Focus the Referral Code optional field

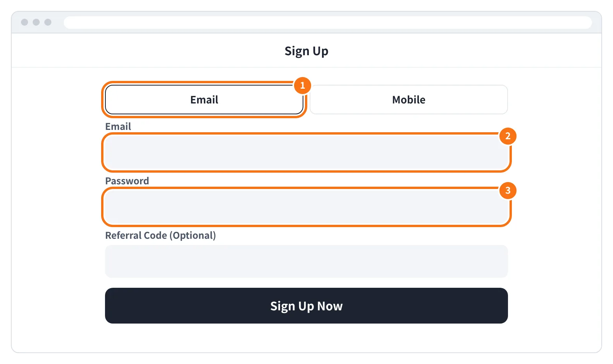pyautogui.click(x=306, y=261)
